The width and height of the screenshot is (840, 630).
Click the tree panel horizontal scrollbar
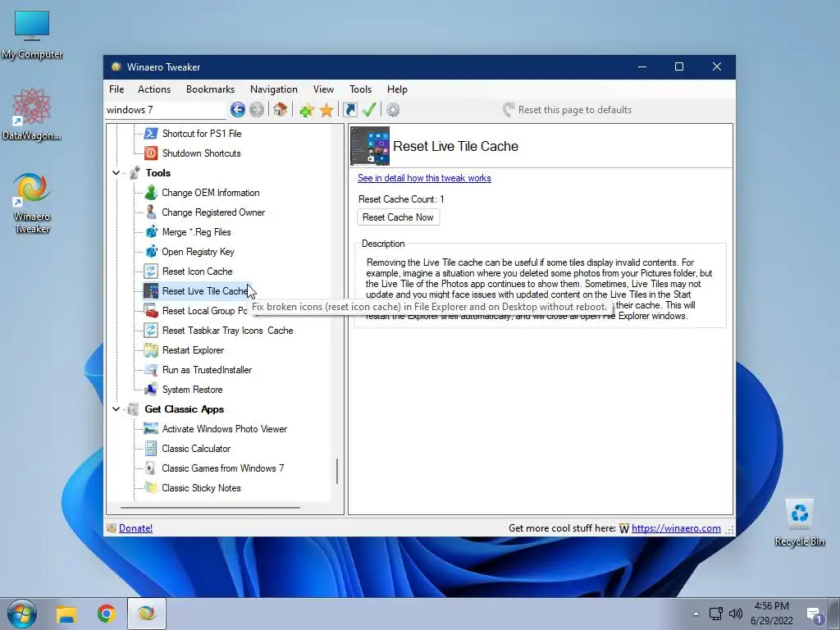pos(210,507)
